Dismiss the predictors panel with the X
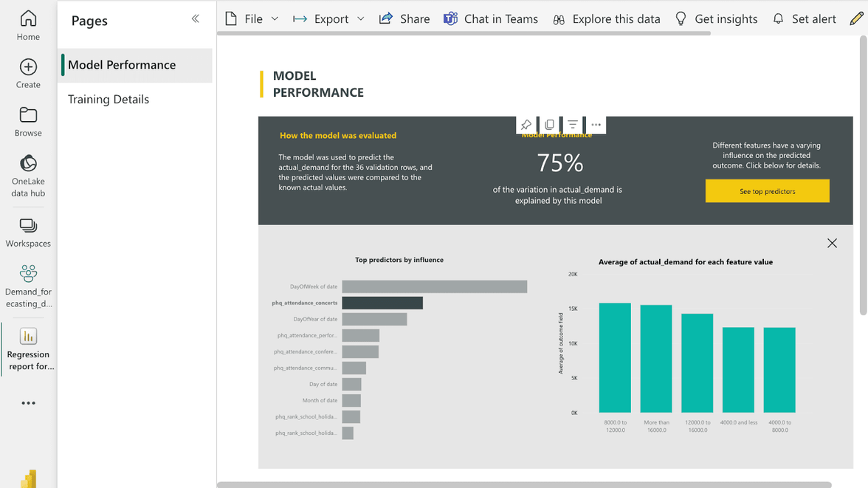Screen dimensions: 868x488 click(832, 243)
